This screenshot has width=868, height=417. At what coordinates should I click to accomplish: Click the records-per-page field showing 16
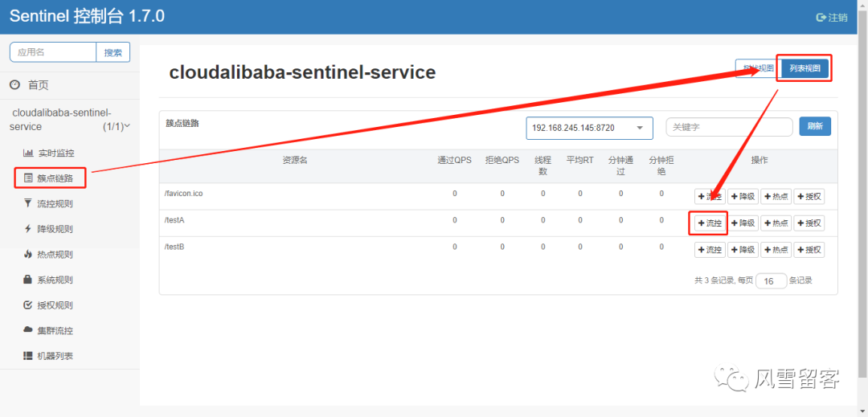[x=771, y=281]
